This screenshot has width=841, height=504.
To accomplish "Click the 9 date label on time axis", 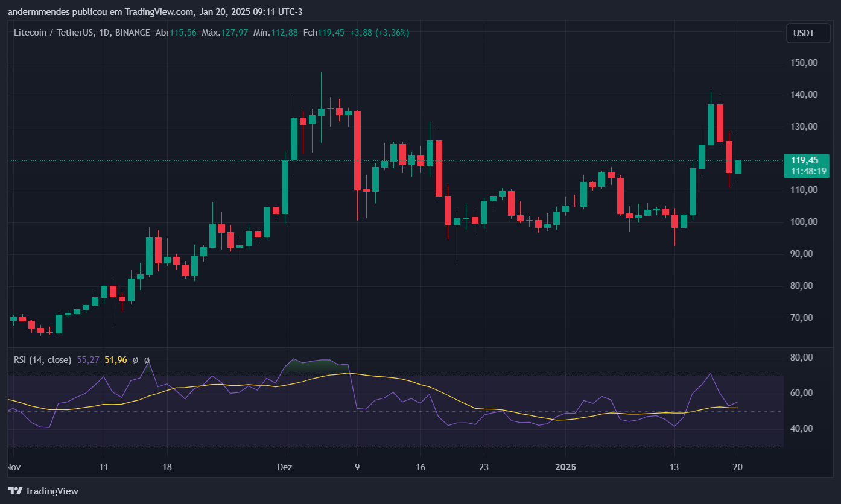I will click(x=358, y=467).
